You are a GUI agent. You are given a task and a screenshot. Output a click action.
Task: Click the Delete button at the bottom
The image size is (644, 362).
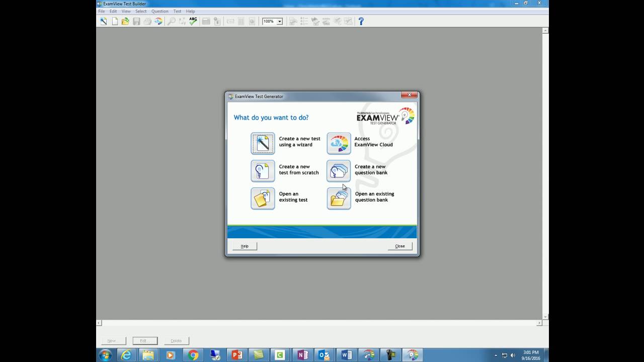[176, 340]
